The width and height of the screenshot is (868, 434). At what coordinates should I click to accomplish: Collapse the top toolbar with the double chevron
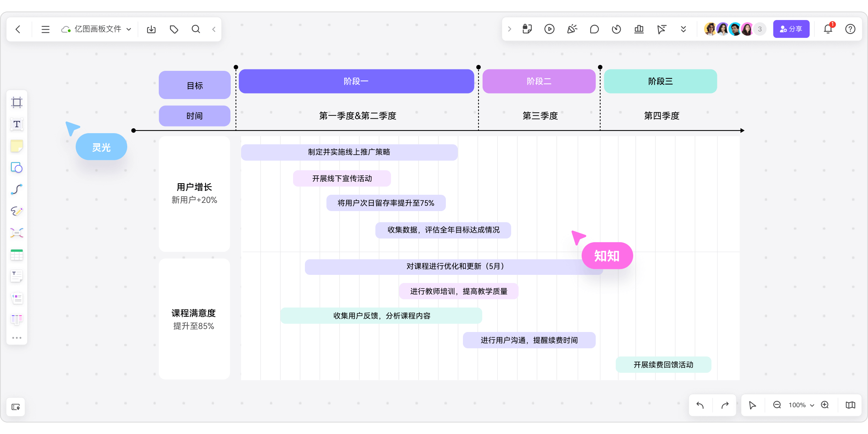(x=683, y=29)
